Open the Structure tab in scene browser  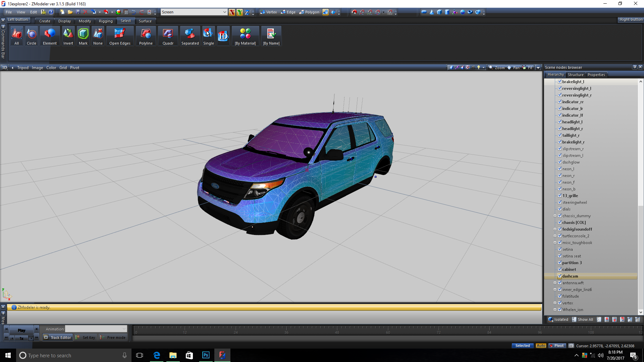576,74
